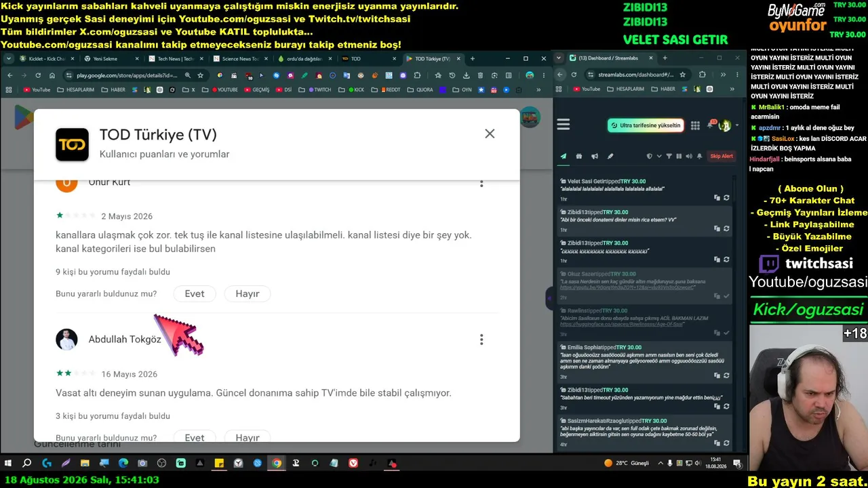Reload the Streamlabs dashboard page
This screenshot has height=488, width=868.
pos(574,75)
